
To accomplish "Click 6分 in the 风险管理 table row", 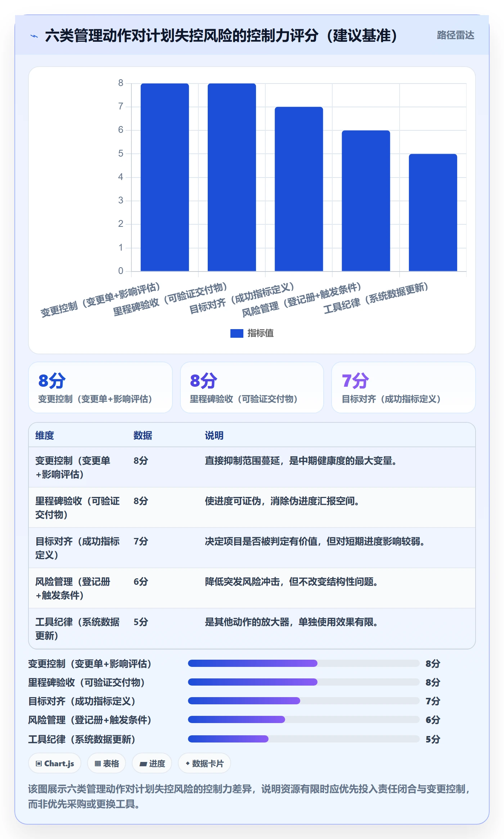I will pos(141,582).
